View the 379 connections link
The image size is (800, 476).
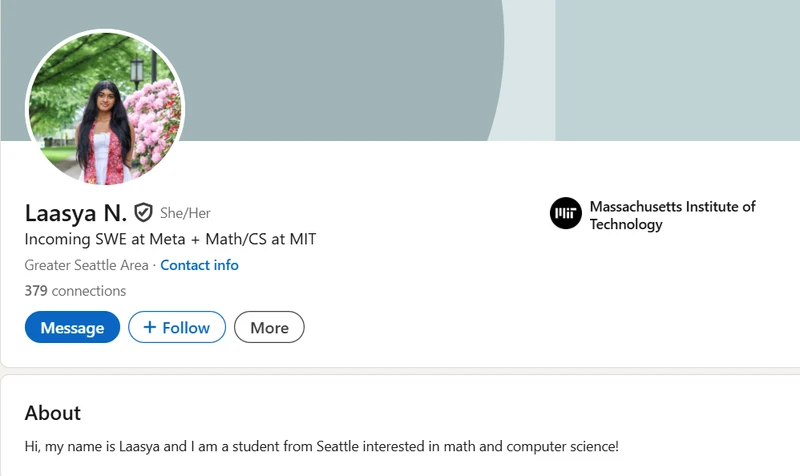pos(75,291)
